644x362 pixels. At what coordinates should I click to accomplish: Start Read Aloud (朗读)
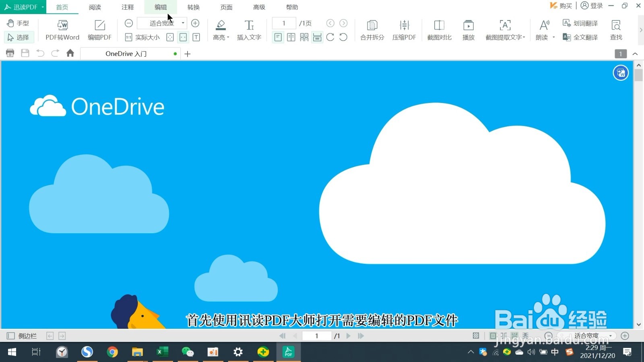pos(543,30)
